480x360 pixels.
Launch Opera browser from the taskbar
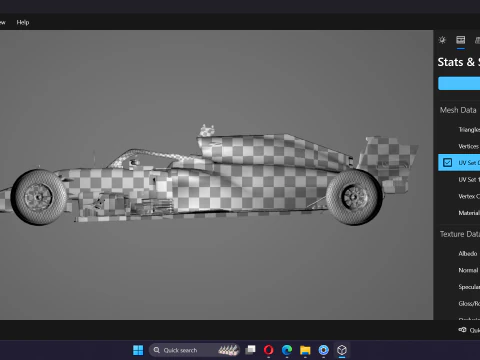[269, 350]
